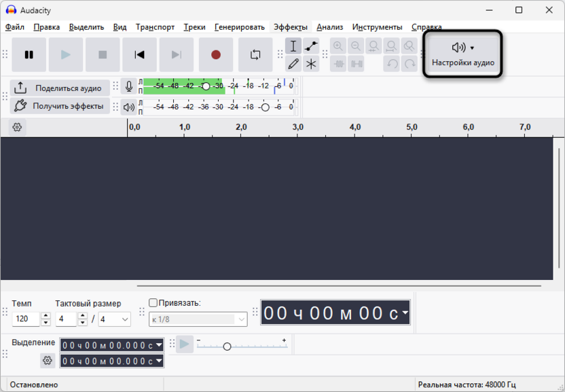
Task: Select the Selection tool
Action: (x=293, y=46)
